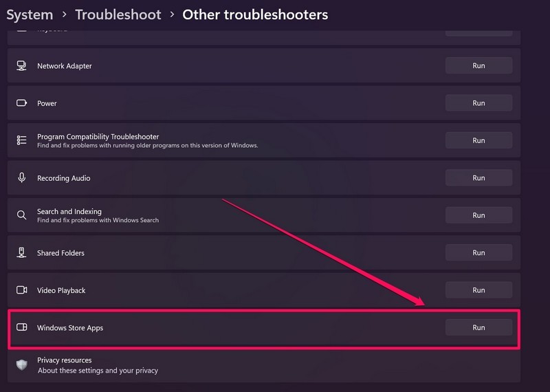The height and width of the screenshot is (392, 550).
Task: Go back to System in breadcrumb
Action: [x=30, y=14]
